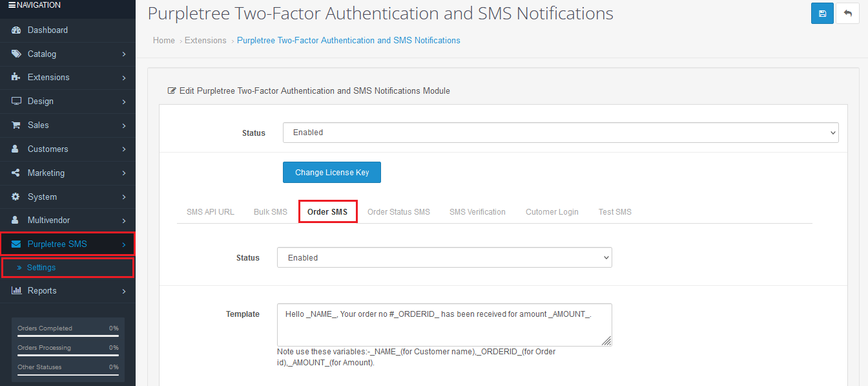Expand the System menu chevron

click(x=123, y=197)
